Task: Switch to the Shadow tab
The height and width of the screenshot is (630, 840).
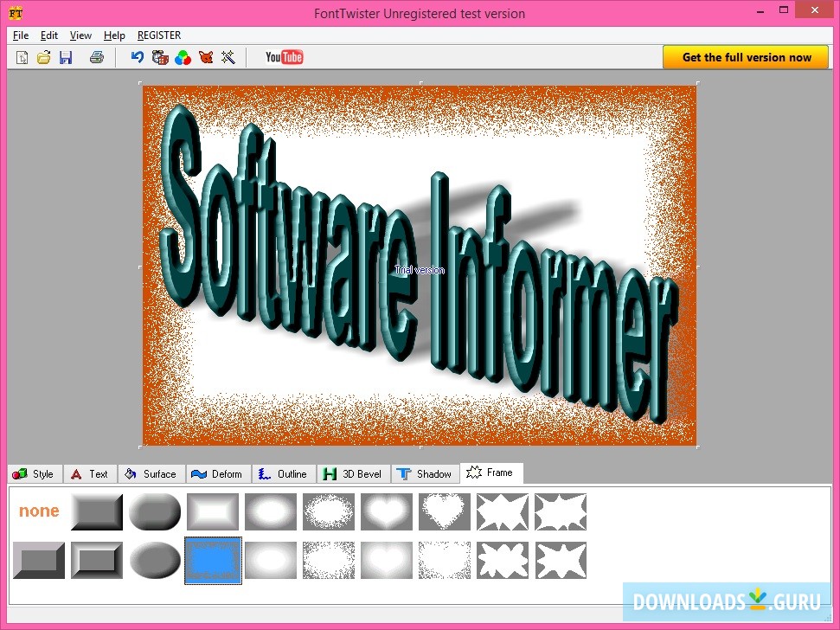Action: (425, 474)
